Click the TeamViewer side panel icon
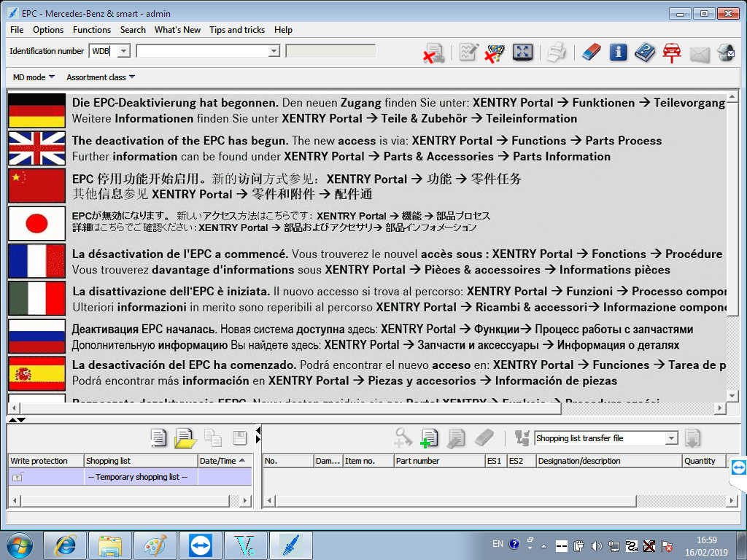 coord(738,467)
